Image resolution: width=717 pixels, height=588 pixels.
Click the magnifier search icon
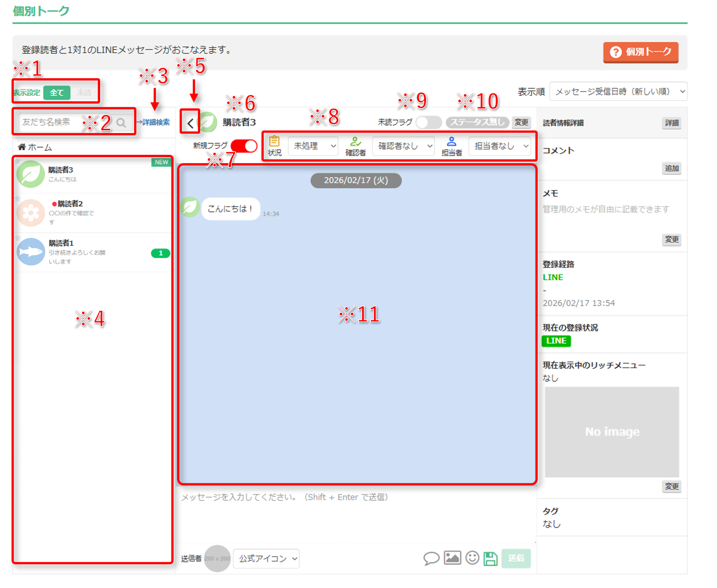point(121,122)
